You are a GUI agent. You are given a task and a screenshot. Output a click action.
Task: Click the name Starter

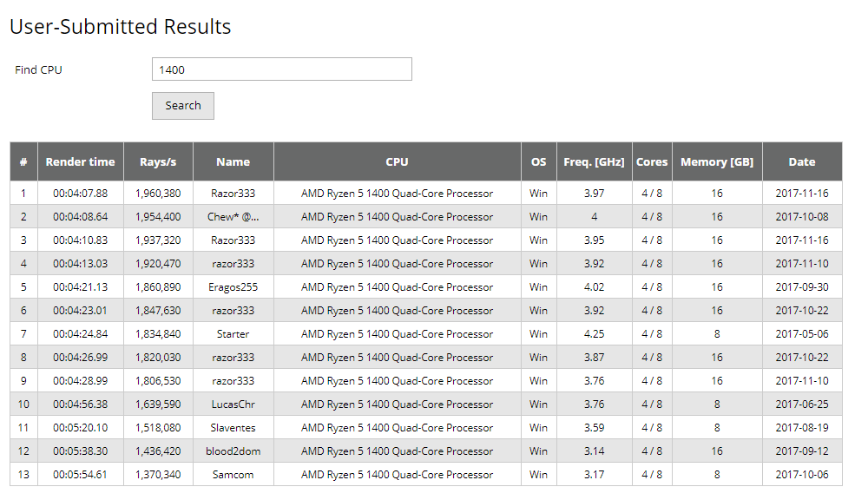click(233, 334)
